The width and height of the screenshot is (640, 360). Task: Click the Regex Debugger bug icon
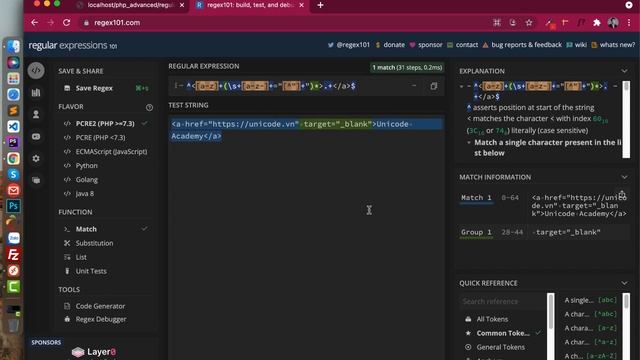(67, 319)
